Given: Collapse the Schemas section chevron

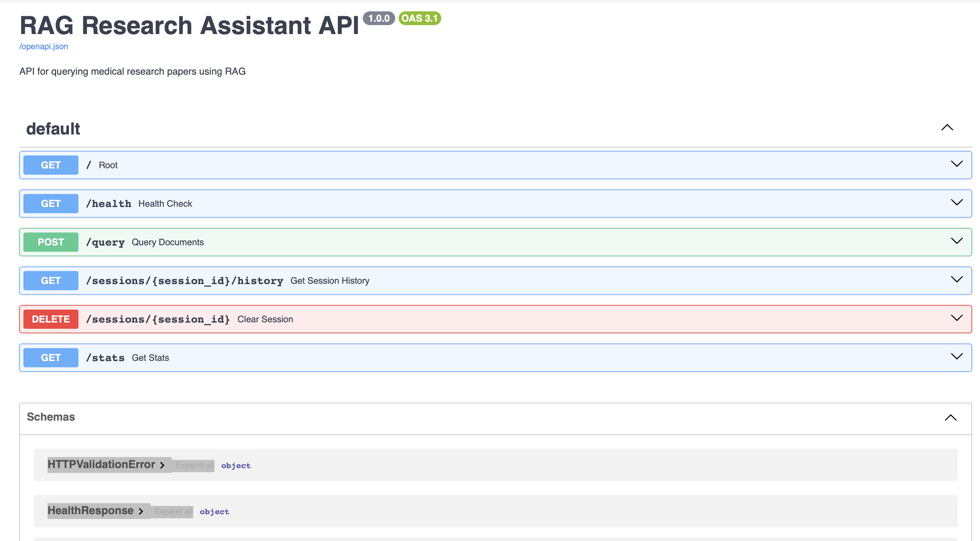Looking at the screenshot, I should pos(950,418).
